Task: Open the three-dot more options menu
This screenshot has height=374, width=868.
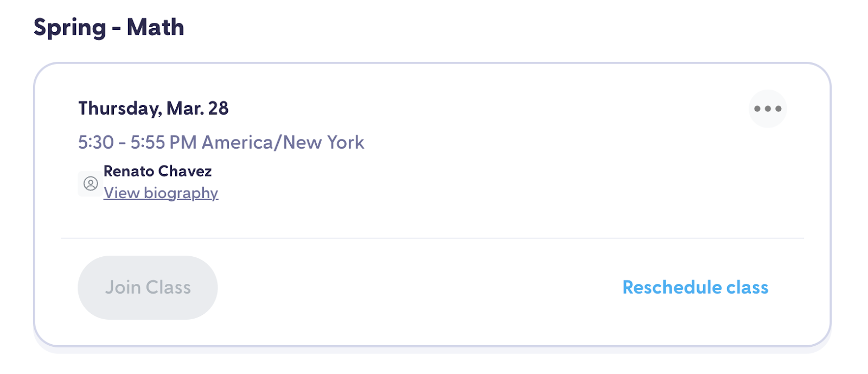Action: (x=767, y=109)
